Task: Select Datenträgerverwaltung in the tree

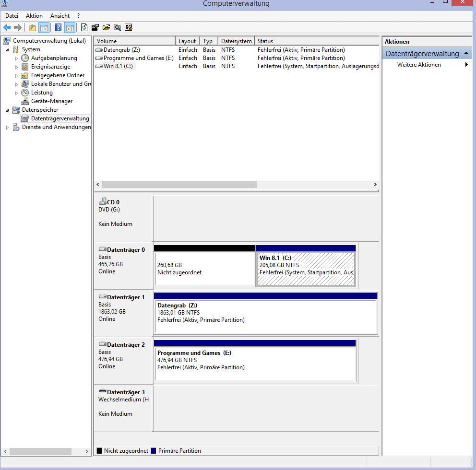Action: (x=60, y=118)
